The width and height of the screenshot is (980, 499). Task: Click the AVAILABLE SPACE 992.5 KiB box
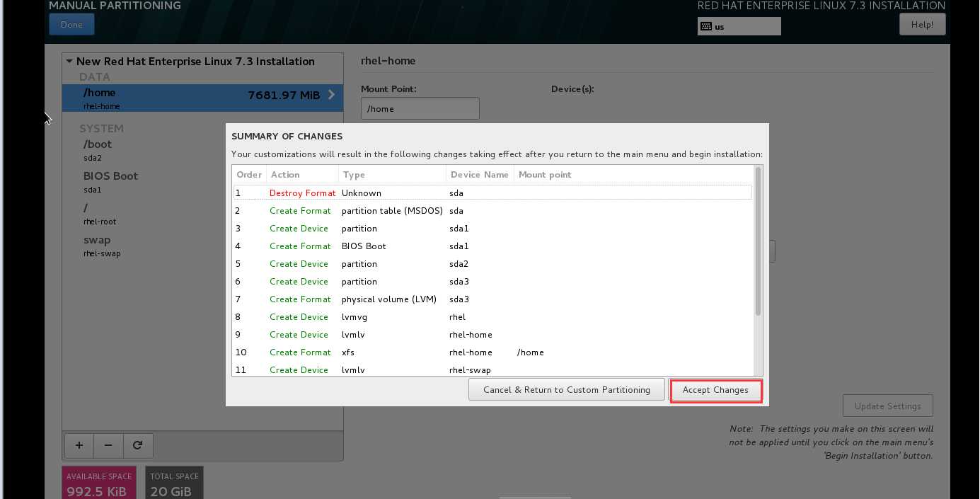[x=99, y=483]
